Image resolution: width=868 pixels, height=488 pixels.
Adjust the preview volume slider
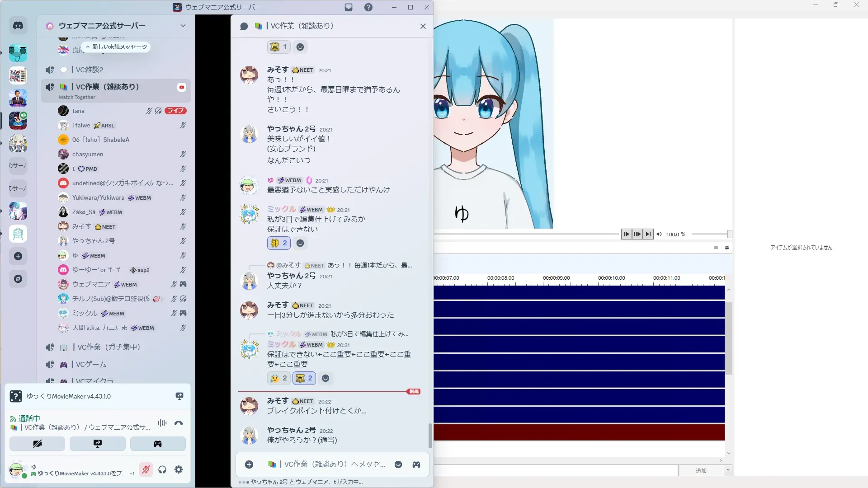[729, 234]
